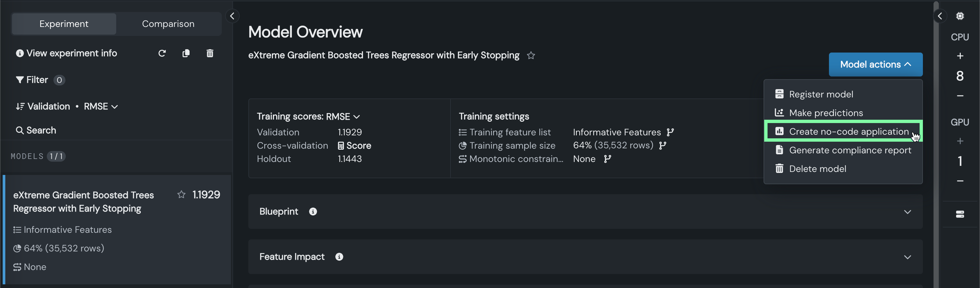This screenshot has width=980, height=288.
Task: Collapse the left experiment sidebar
Action: [x=232, y=16]
